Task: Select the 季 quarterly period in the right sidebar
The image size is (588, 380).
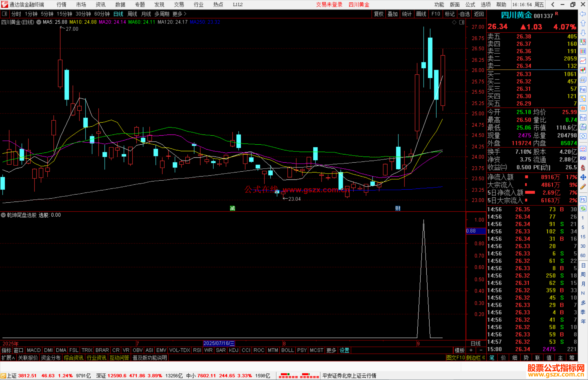Action: coord(583,312)
